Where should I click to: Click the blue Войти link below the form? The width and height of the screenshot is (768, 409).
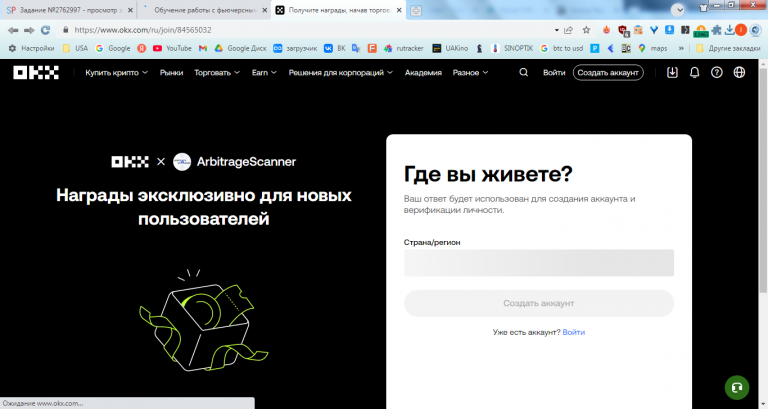574,332
